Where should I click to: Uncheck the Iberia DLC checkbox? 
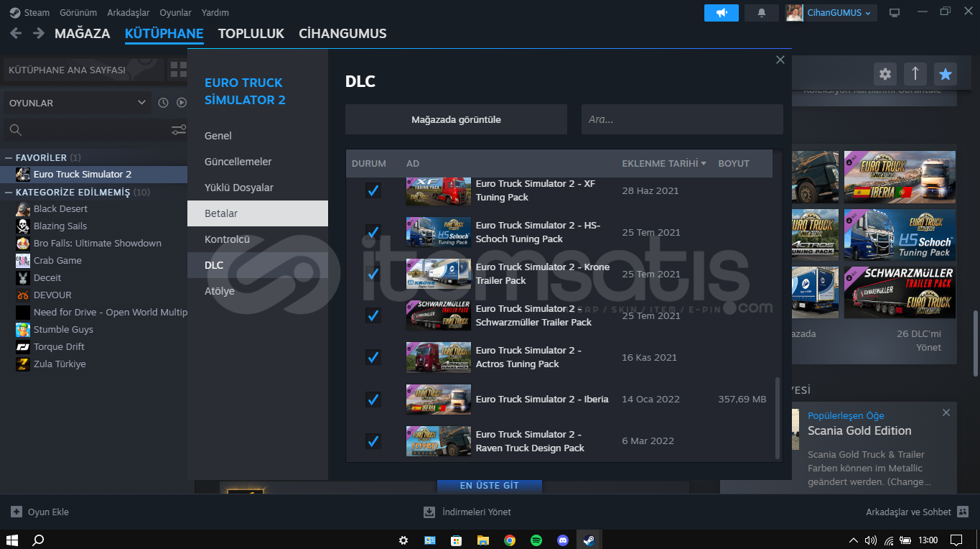pyautogui.click(x=373, y=399)
